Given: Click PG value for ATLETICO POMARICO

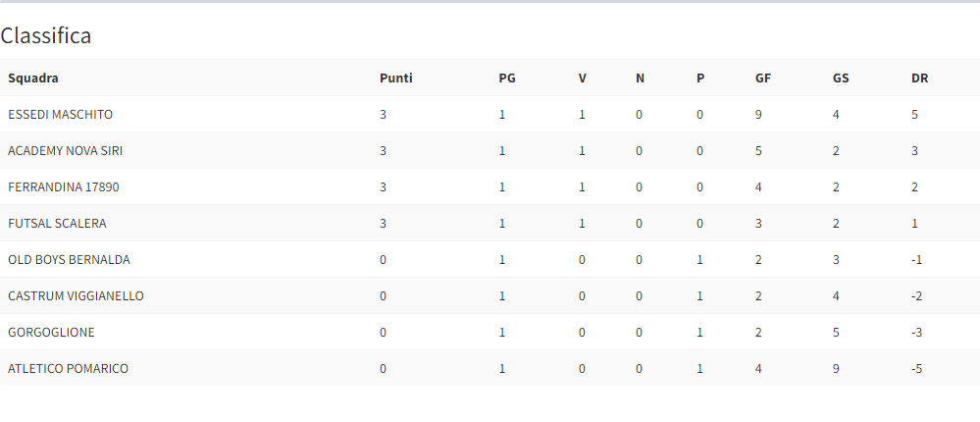Looking at the screenshot, I should coord(502,369).
